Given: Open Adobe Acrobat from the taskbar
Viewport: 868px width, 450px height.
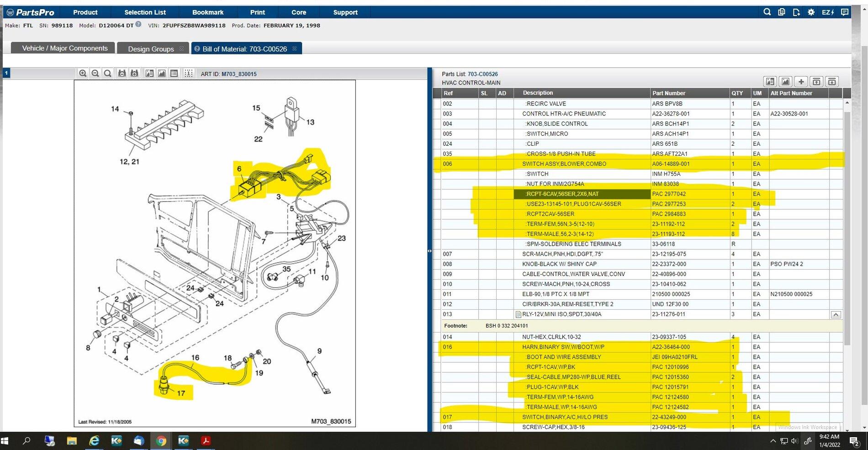Looking at the screenshot, I should click(206, 441).
